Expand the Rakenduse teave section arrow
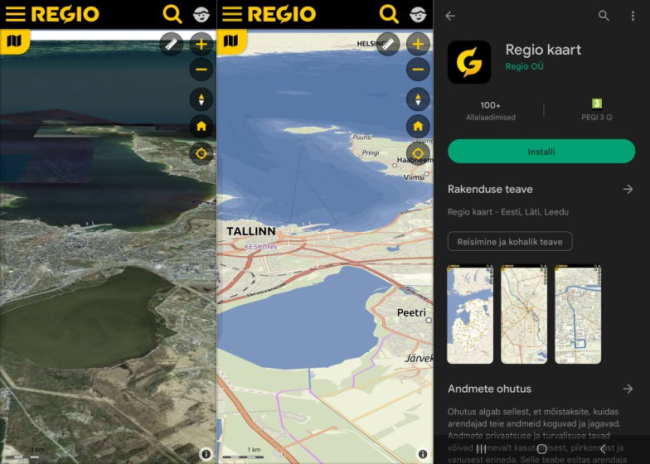The width and height of the screenshot is (650, 464). tap(627, 189)
